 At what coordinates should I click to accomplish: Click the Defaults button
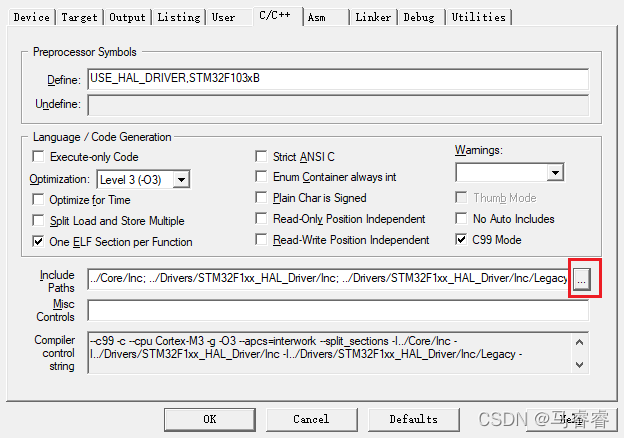coord(413,419)
